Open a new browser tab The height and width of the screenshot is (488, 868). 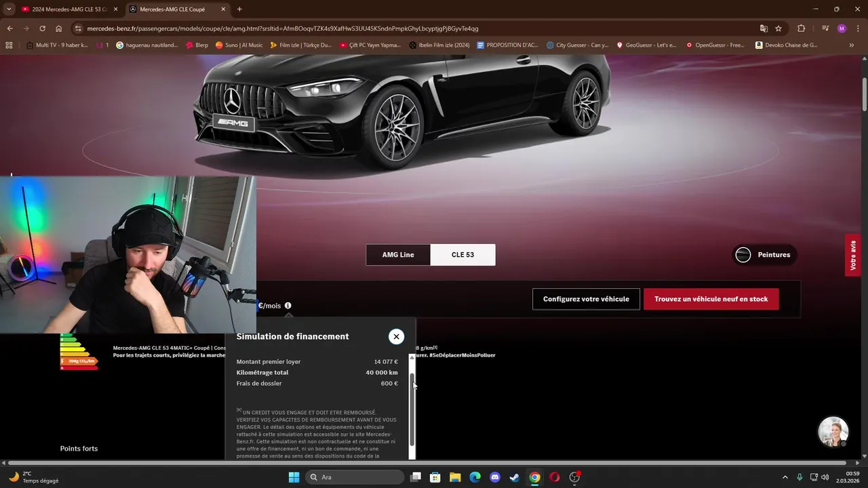(x=239, y=9)
